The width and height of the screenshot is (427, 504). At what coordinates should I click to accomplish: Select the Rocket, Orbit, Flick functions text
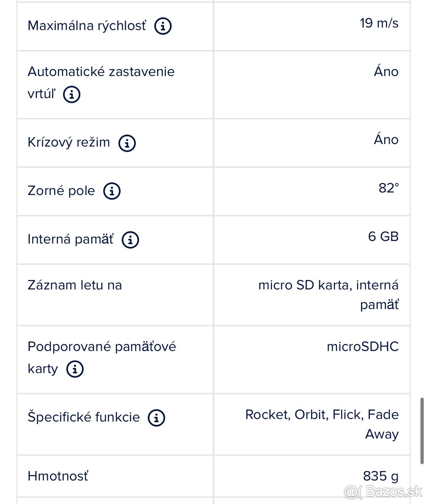tap(322, 415)
